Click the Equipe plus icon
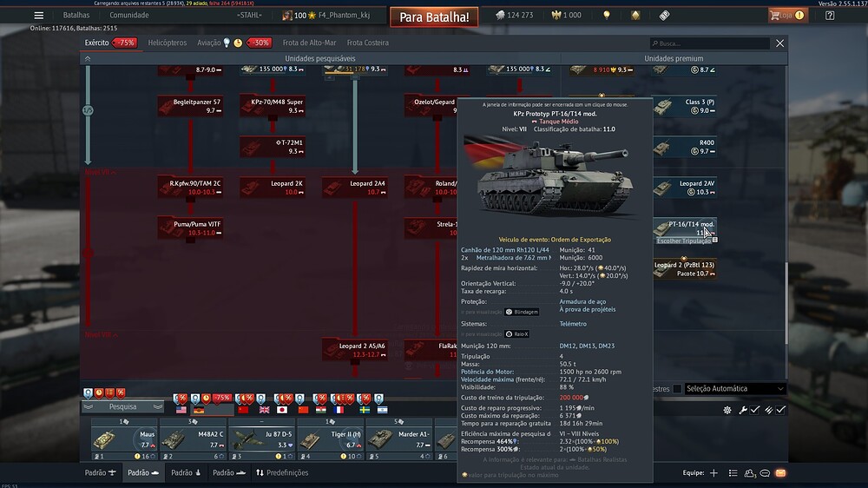 point(714,473)
